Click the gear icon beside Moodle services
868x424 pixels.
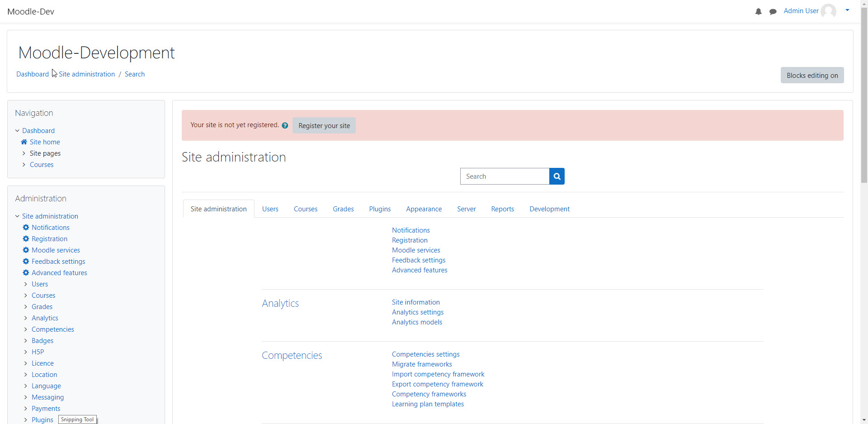[x=26, y=250]
